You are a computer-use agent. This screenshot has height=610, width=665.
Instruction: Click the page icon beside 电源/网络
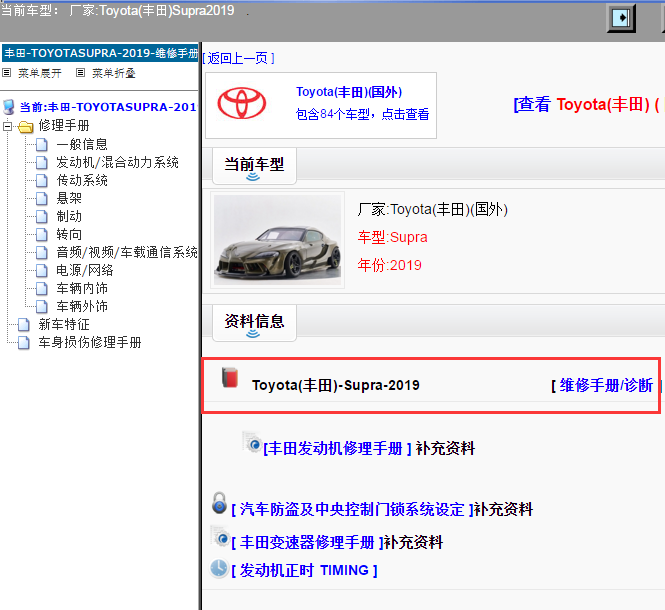(x=42, y=271)
